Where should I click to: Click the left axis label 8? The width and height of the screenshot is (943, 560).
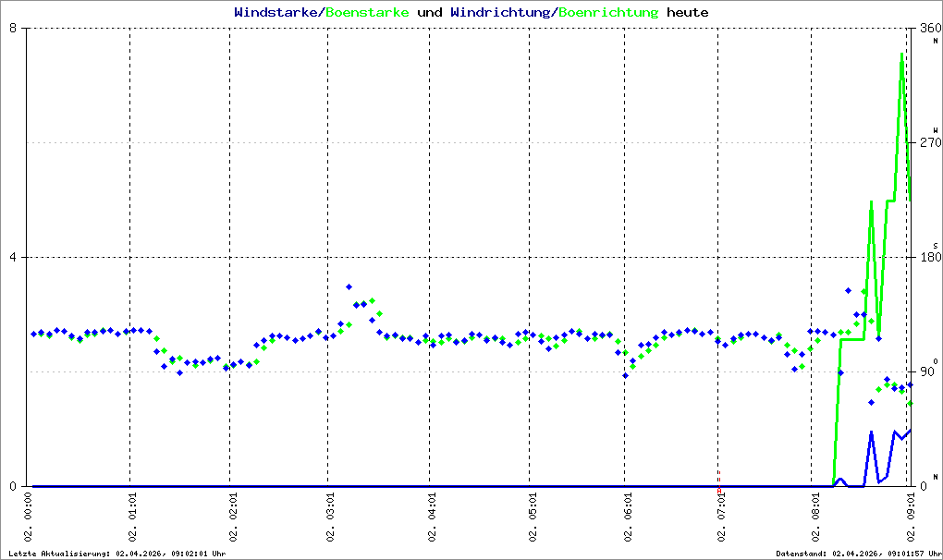(13, 28)
